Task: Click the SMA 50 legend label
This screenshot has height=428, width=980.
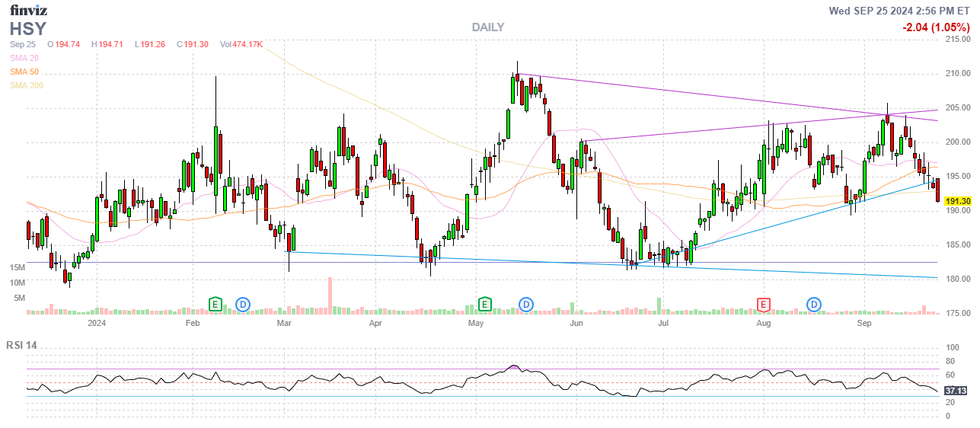Action: click(x=24, y=72)
